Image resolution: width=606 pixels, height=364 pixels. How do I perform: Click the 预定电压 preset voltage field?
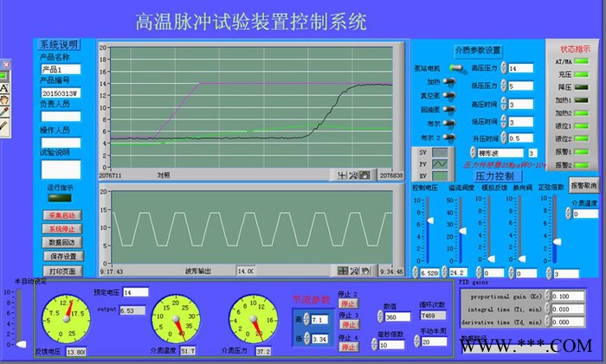pyautogui.click(x=136, y=292)
